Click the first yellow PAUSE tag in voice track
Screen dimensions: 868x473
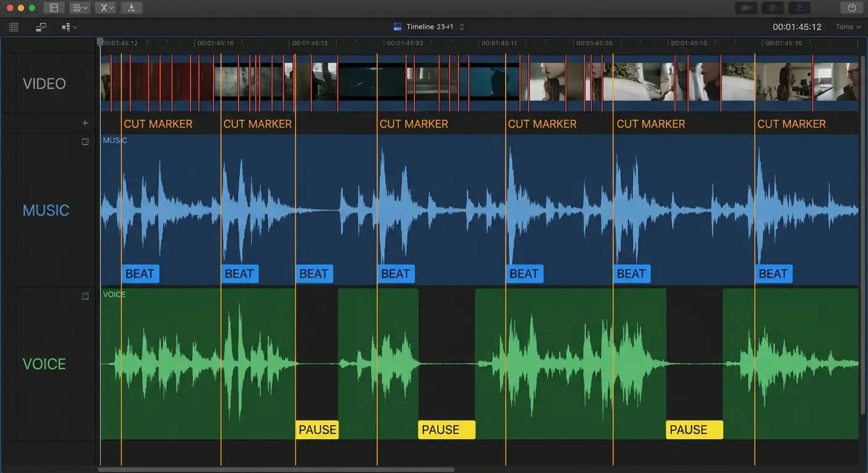[317, 430]
